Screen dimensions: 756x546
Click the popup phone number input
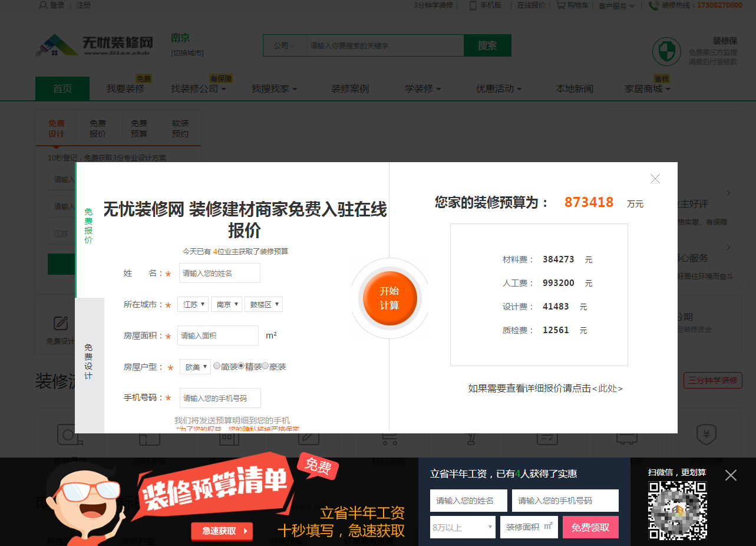pos(220,398)
